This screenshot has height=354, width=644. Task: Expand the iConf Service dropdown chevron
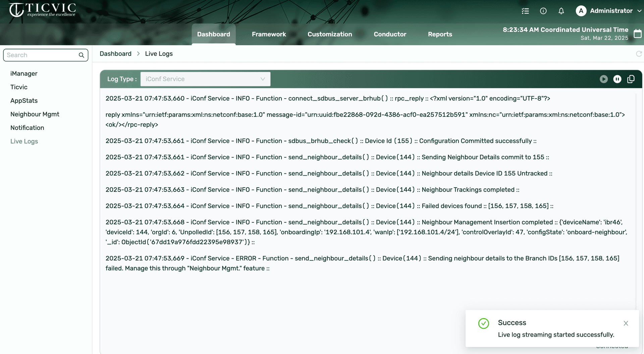tap(263, 79)
